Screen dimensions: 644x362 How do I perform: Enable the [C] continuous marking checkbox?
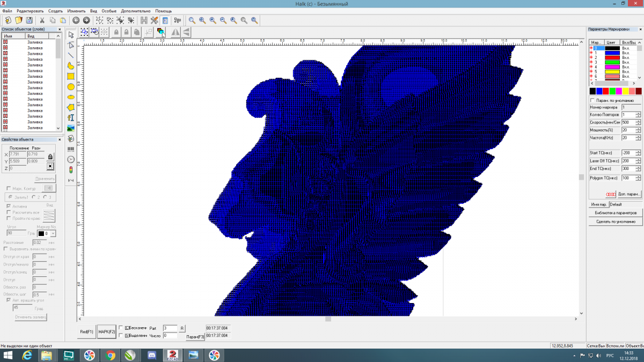[x=121, y=328]
